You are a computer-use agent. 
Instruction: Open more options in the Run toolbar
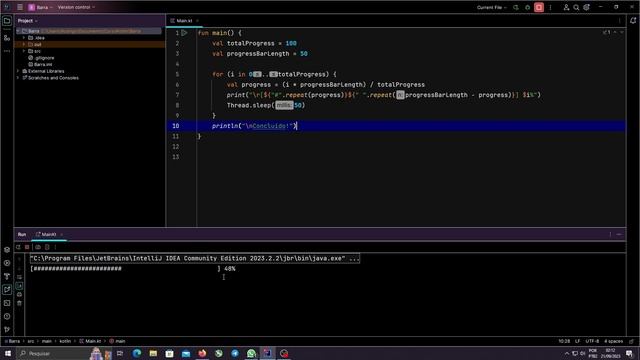point(56,247)
